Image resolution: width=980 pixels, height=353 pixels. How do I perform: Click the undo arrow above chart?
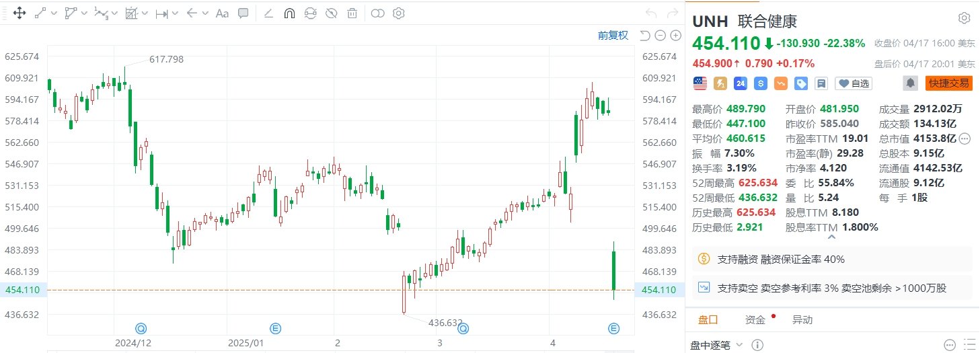click(650, 13)
